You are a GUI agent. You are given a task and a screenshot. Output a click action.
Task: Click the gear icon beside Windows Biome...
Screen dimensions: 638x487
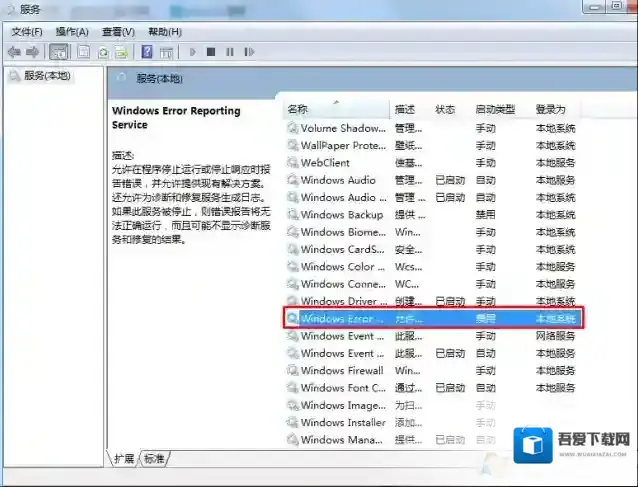pyautogui.click(x=293, y=232)
